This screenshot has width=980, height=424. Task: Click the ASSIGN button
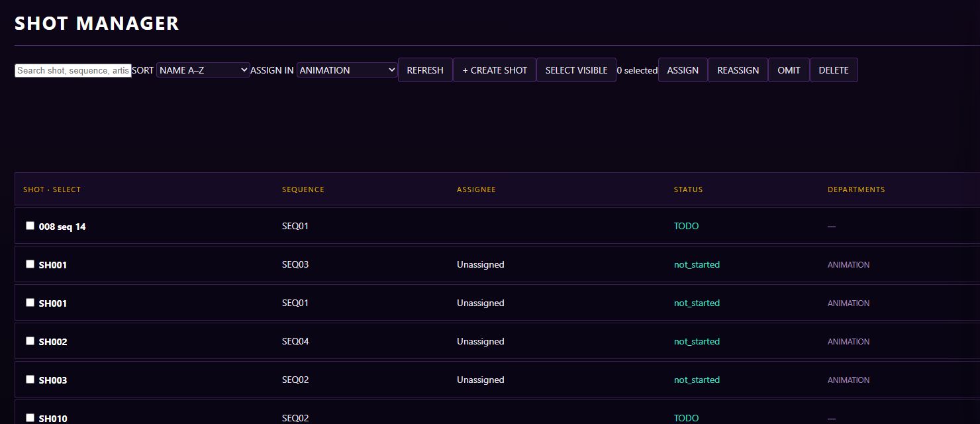tap(683, 70)
